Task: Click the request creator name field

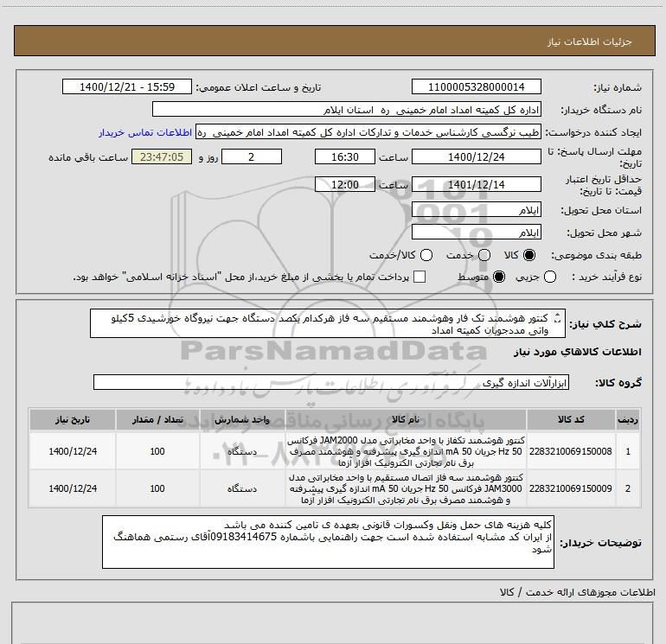Action: [x=368, y=132]
